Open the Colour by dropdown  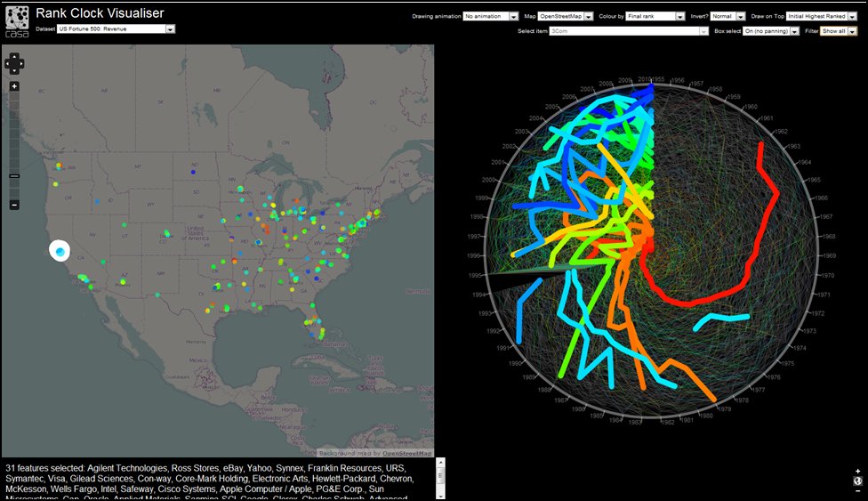655,17
